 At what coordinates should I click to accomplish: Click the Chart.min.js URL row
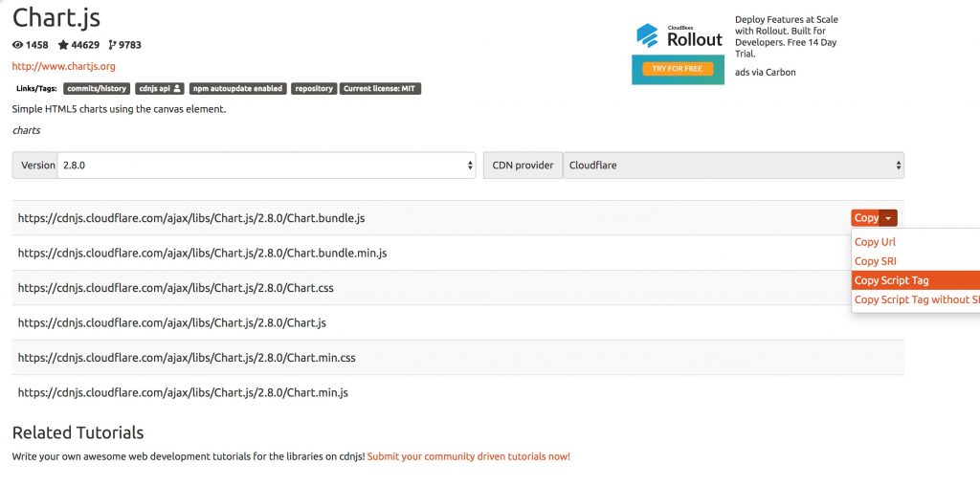[183, 392]
